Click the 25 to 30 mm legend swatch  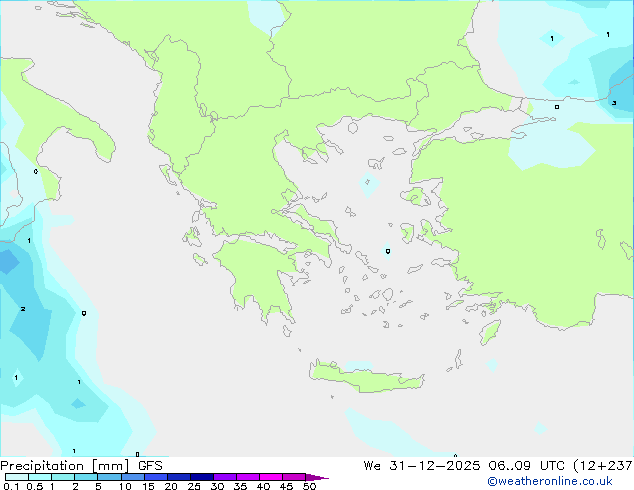202,477
